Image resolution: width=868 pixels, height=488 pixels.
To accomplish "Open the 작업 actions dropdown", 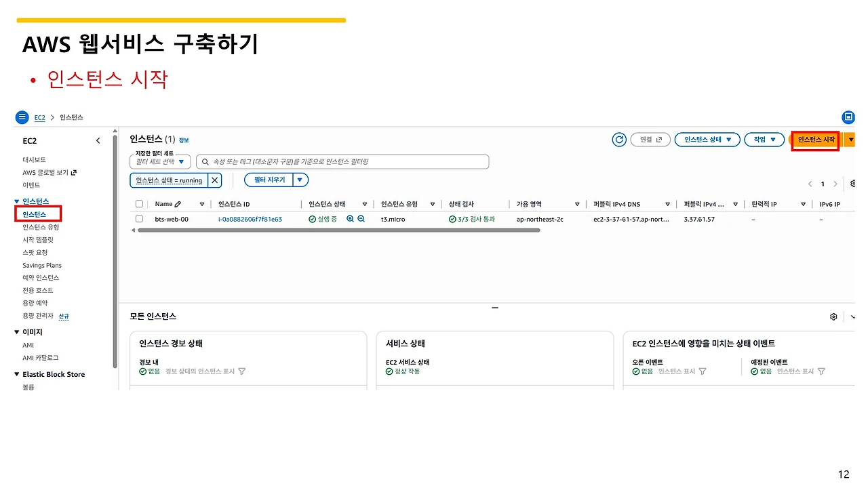I will [x=764, y=140].
